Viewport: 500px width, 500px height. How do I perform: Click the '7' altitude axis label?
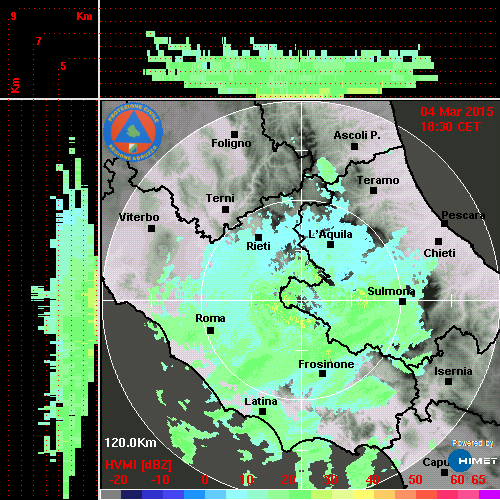(x=39, y=41)
